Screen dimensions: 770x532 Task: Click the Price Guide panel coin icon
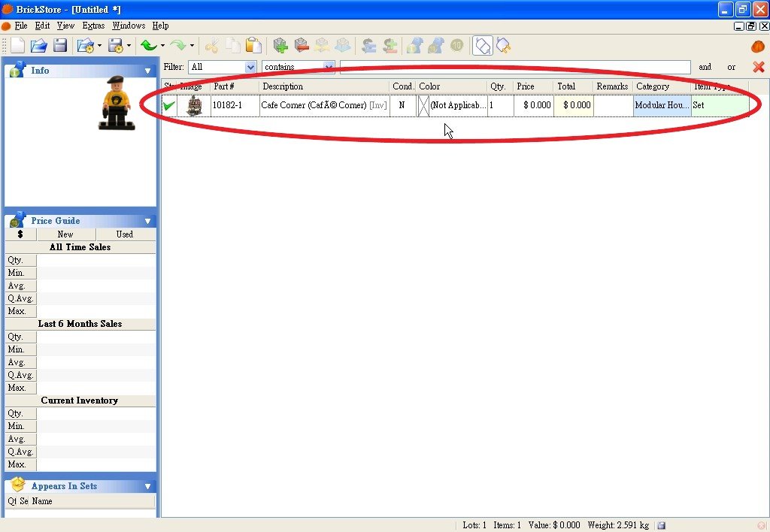(18, 220)
